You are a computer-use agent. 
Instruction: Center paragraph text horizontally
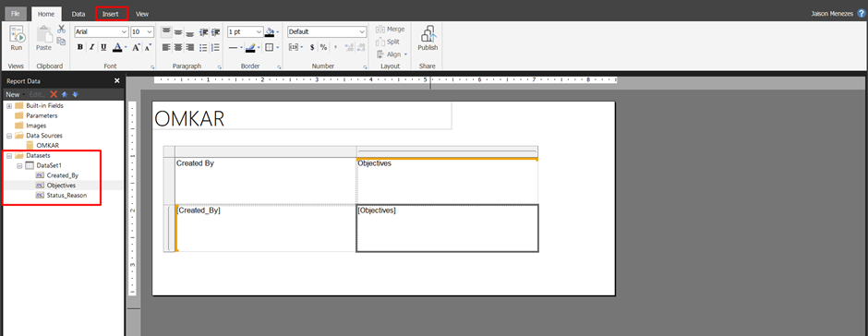pos(178,48)
